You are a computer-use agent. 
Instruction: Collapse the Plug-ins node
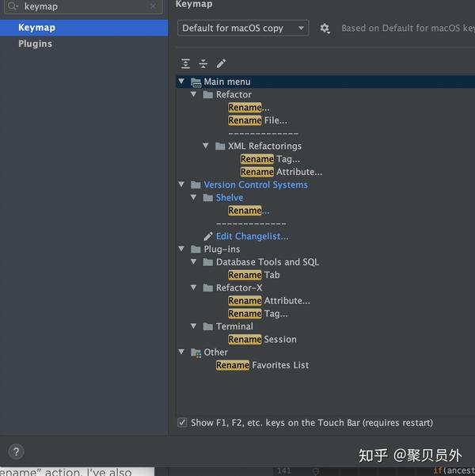[181, 249]
